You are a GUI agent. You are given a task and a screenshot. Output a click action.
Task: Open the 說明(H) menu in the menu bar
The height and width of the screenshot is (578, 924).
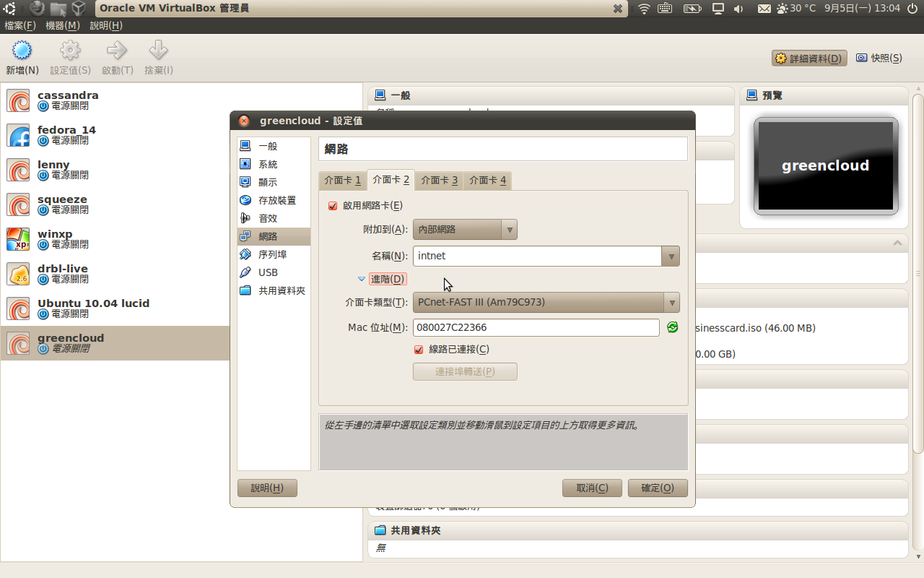(x=106, y=25)
